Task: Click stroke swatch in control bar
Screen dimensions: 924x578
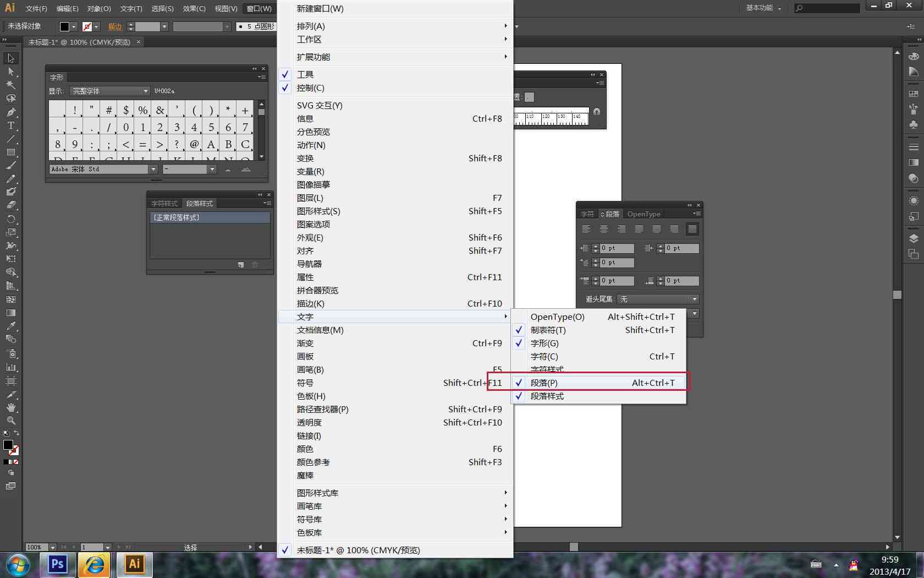Action: tap(87, 26)
